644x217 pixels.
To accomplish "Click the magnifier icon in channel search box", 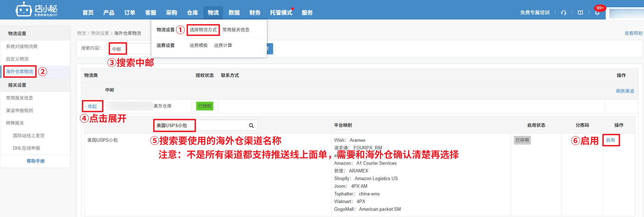I will [251, 126].
